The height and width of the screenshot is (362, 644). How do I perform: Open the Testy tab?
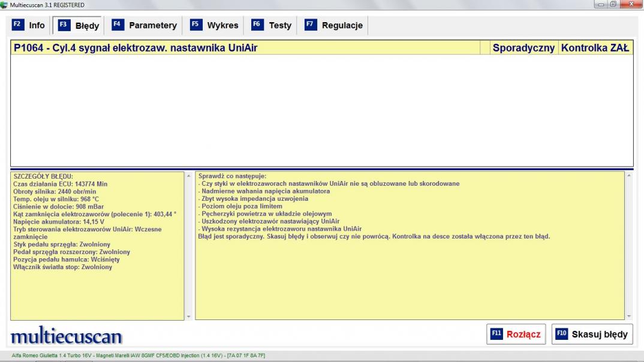tap(272, 25)
